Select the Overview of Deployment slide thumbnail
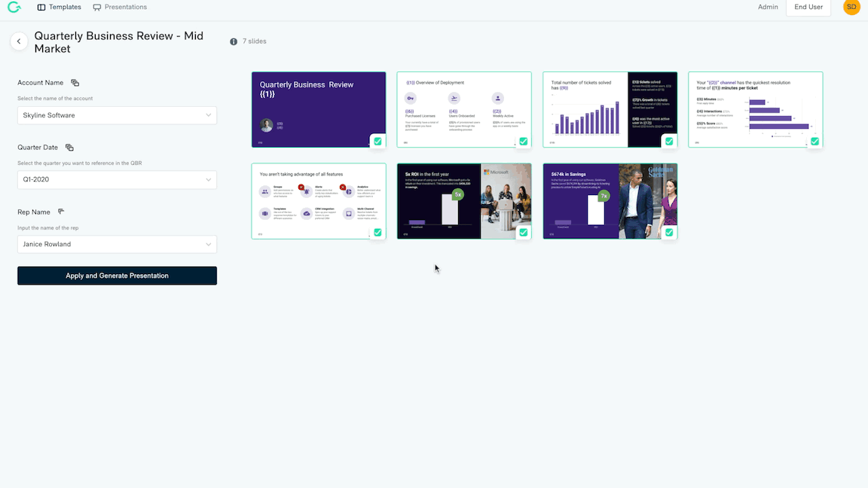This screenshot has height=488, width=868. pyautogui.click(x=464, y=109)
